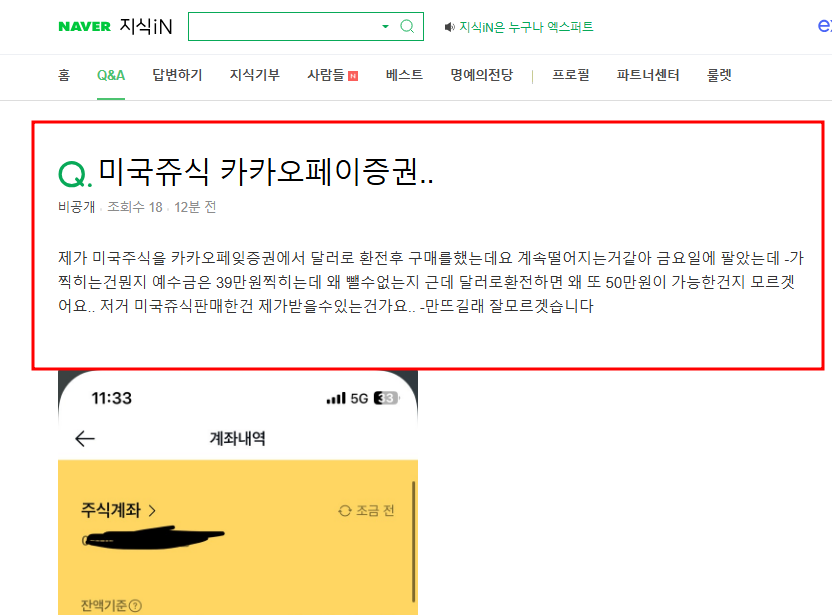Click the battery indicator in phone image
Image resolution: width=832 pixels, height=615 pixels.
point(386,398)
